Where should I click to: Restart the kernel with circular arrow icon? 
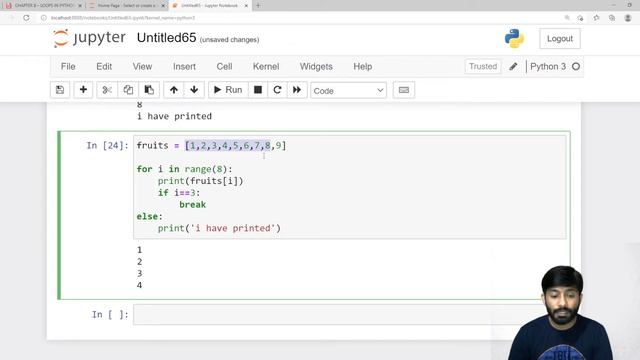277,90
